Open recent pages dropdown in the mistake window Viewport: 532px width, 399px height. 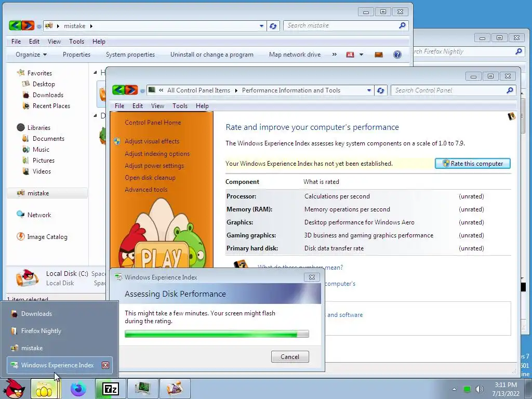39,26
